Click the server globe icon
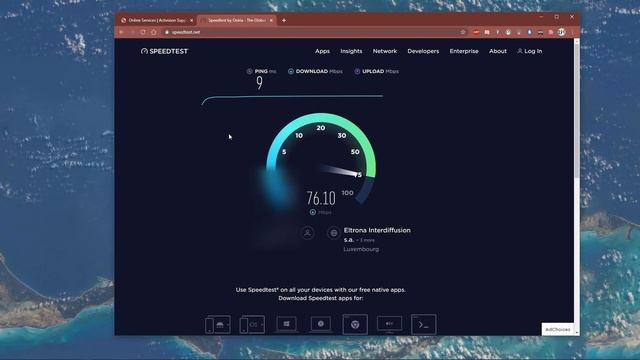Screen dimensions: 640x360 (333, 233)
